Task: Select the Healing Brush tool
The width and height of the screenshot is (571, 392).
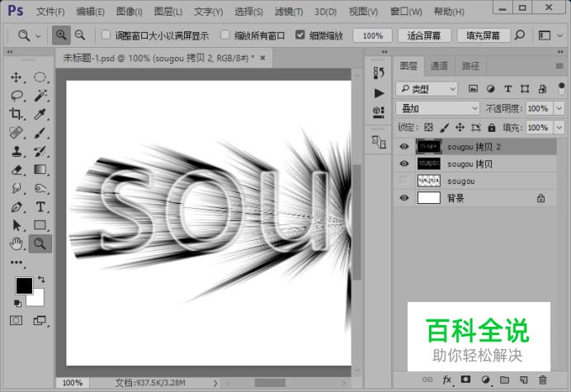Action: pyautogui.click(x=16, y=133)
